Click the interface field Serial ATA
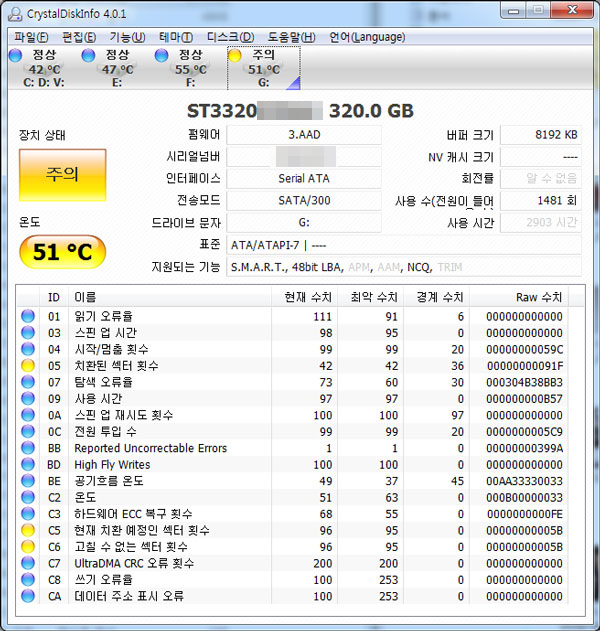 (x=304, y=178)
